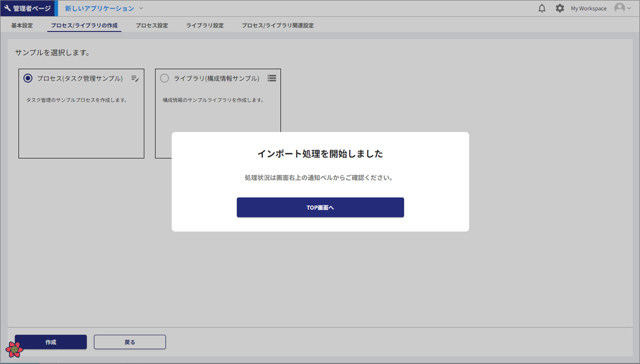Viewport: 640px width, 364px height.
Task: Click the 戻る button
Action: point(130,342)
